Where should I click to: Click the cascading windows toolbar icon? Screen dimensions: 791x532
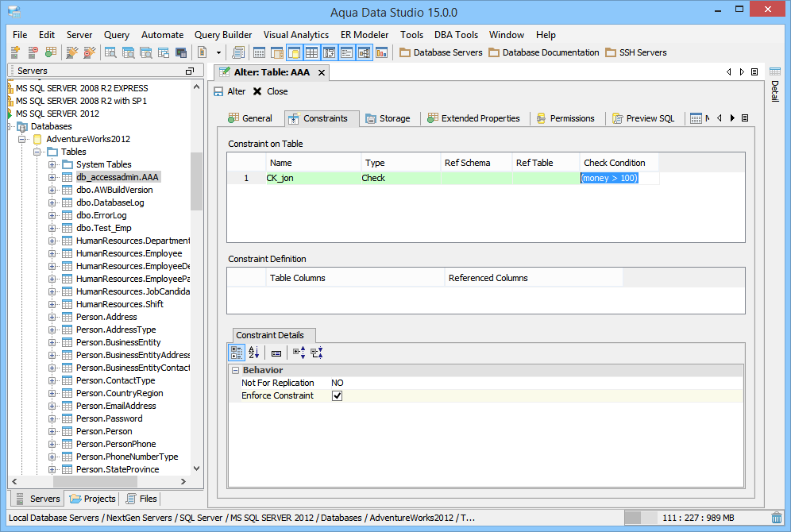coord(164,52)
